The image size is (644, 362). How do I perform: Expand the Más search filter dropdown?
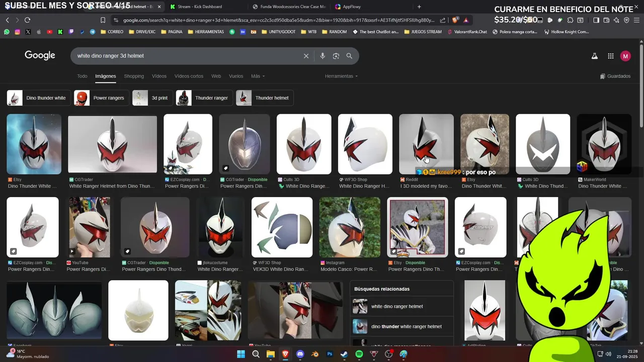tap(258, 76)
